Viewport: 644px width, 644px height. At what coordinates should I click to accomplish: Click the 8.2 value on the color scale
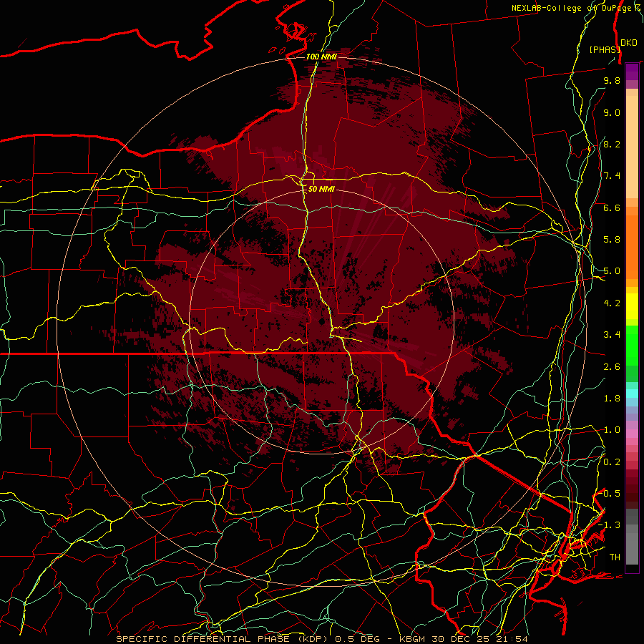[x=612, y=144]
